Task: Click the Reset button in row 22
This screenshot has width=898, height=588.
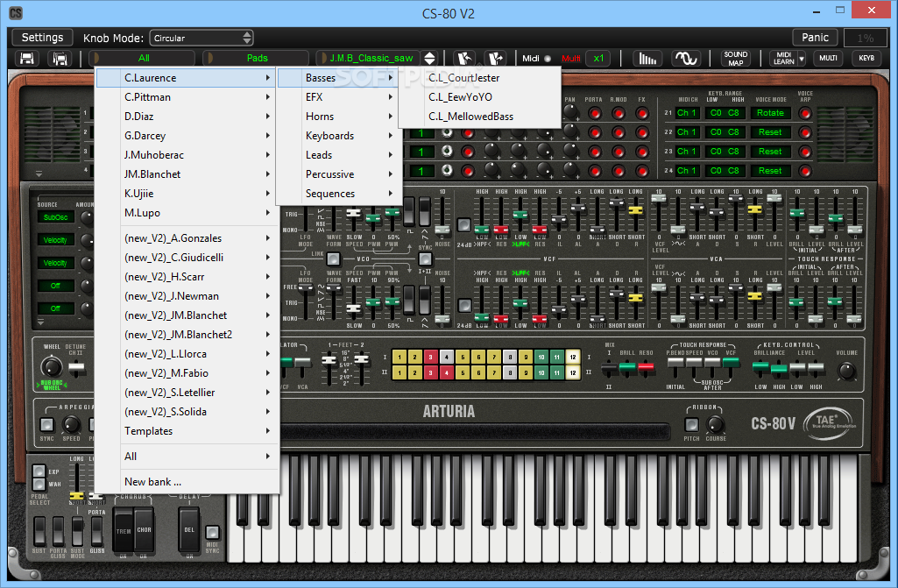Action: [x=770, y=132]
